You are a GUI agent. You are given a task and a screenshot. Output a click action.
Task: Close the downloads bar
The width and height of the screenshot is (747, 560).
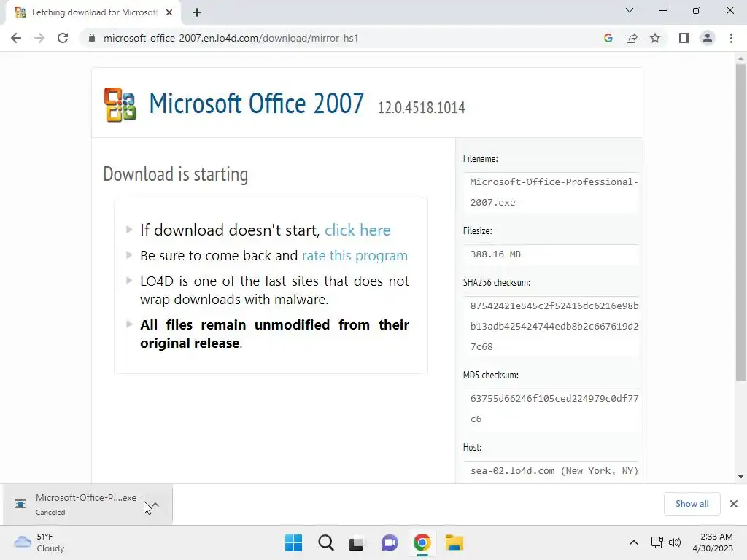(734, 504)
